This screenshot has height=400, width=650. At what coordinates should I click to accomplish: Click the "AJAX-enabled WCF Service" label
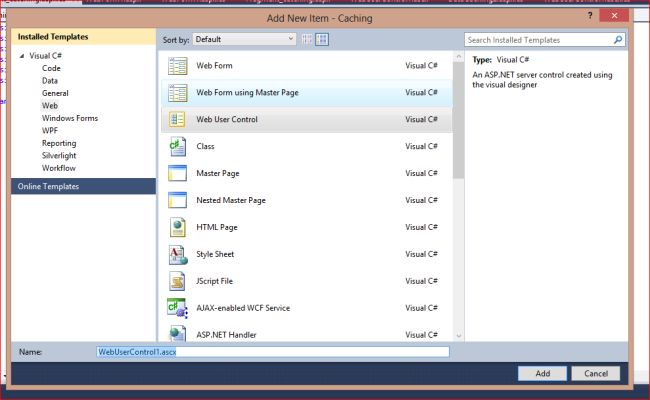(x=243, y=308)
